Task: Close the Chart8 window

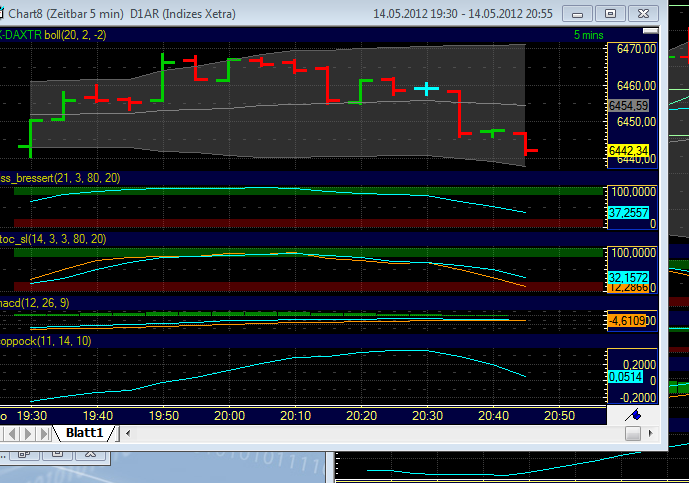Action: (x=643, y=14)
